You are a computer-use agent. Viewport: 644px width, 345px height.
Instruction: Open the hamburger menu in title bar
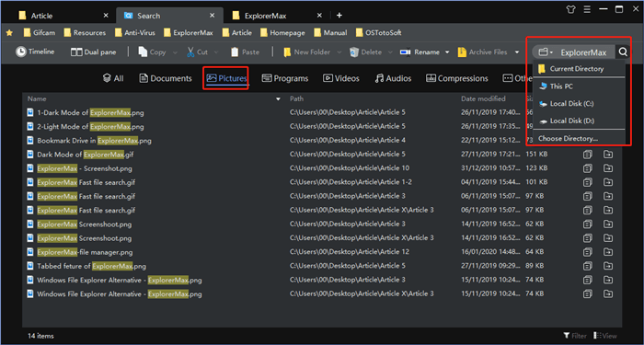click(x=587, y=9)
